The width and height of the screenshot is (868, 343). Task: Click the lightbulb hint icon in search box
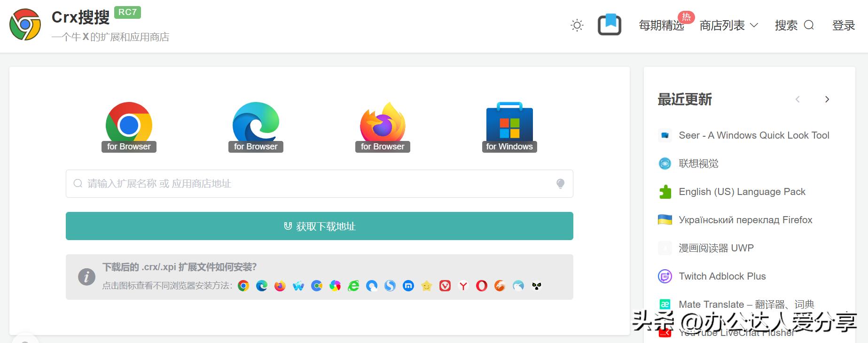pyautogui.click(x=560, y=184)
